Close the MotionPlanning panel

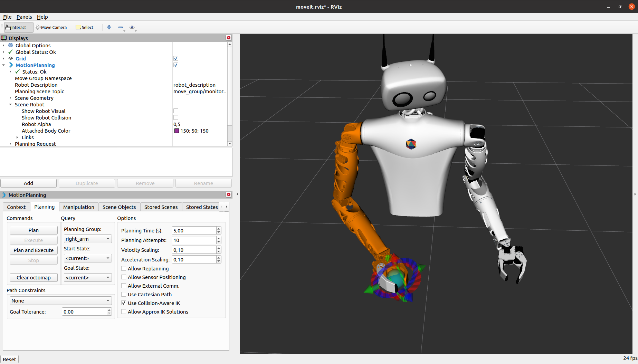click(x=229, y=195)
